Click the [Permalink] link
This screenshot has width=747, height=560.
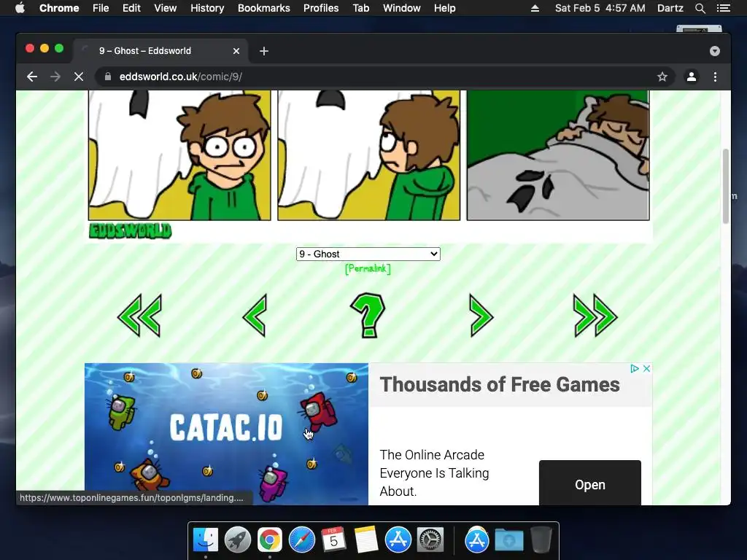(x=368, y=268)
